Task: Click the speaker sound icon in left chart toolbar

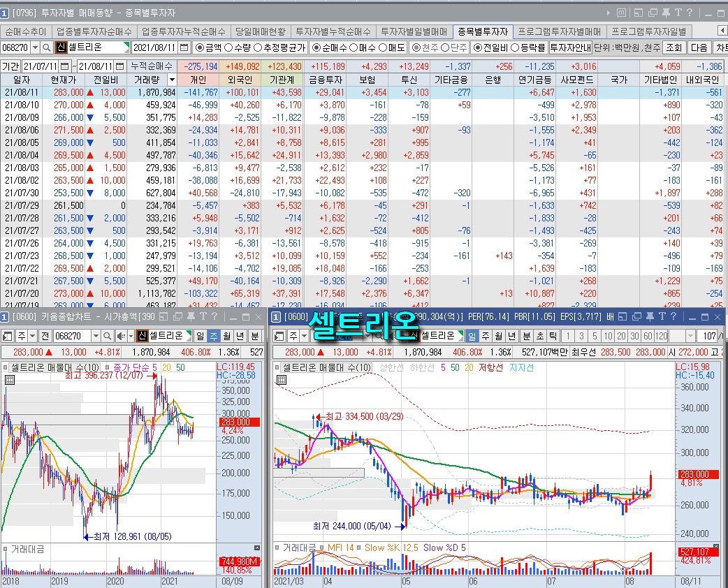Action: coord(120,335)
